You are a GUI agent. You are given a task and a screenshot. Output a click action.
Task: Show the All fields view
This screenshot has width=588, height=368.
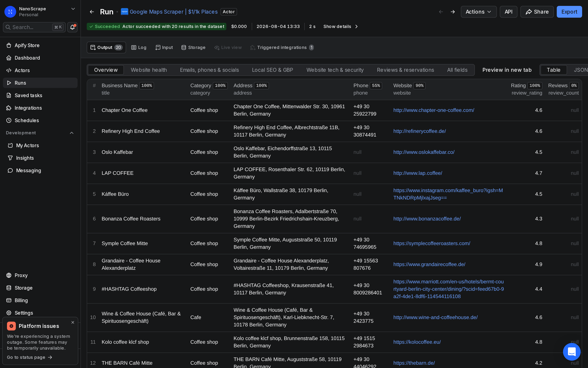coord(457,70)
